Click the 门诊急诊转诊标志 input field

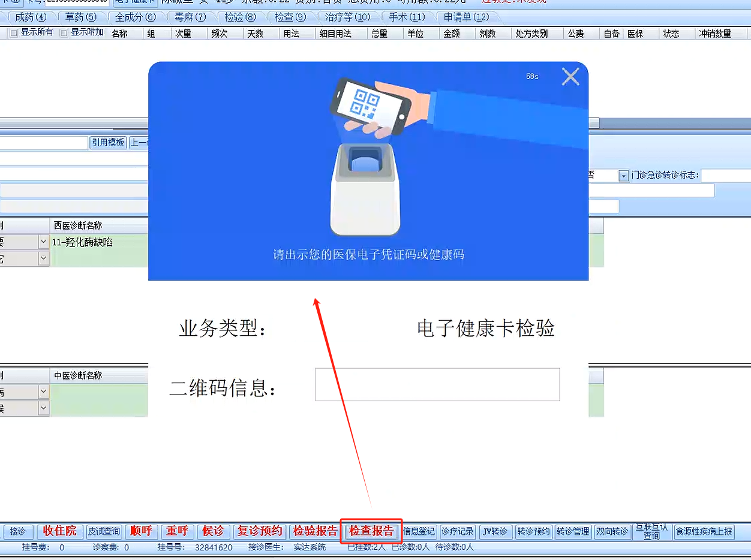(x=726, y=175)
